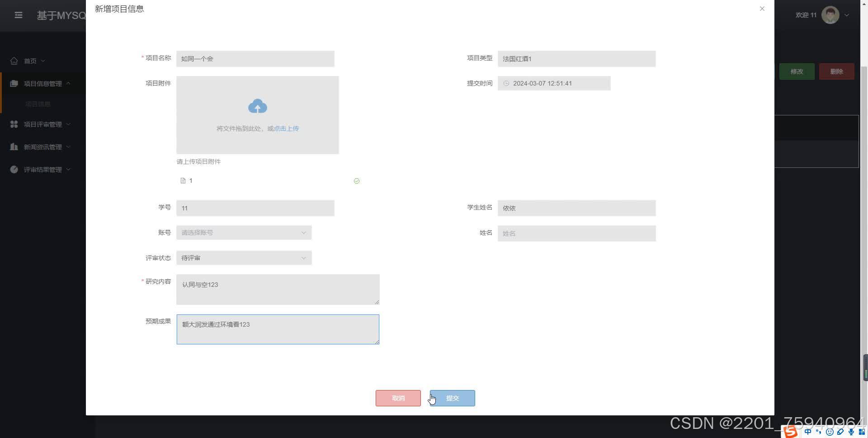Open the 项目信息 submenu item

pyautogui.click(x=38, y=104)
